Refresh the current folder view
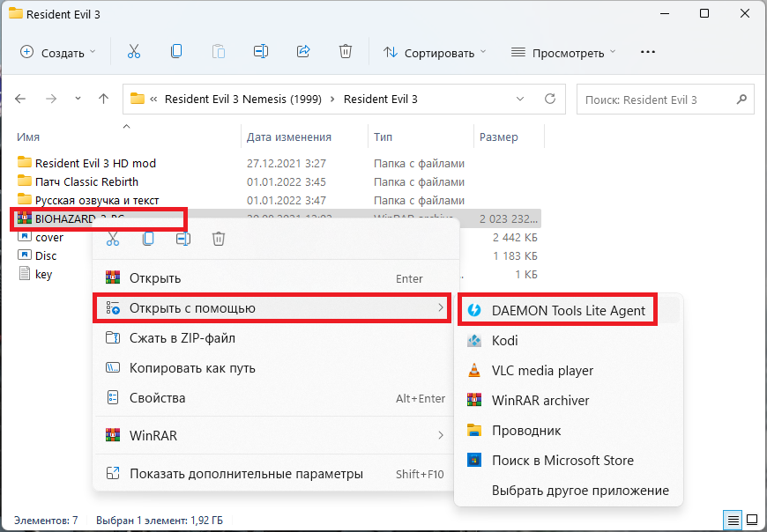Image resolution: width=767 pixels, height=532 pixels. 550,100
